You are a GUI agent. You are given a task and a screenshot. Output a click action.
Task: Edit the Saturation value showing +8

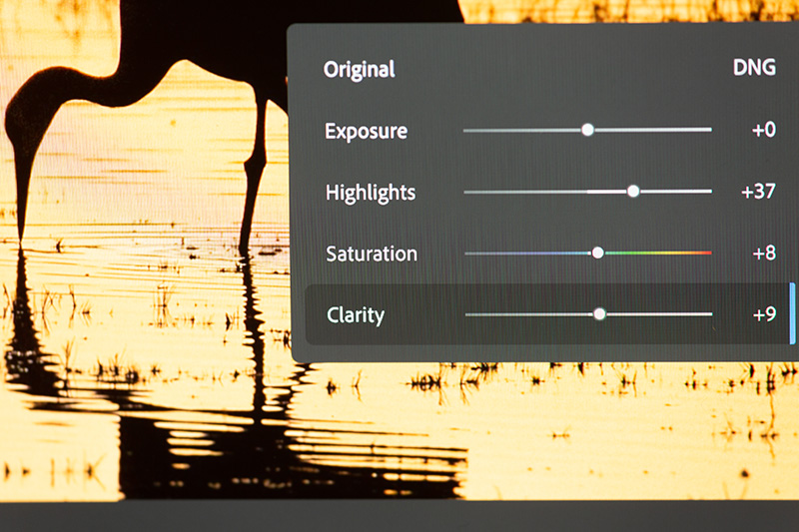(763, 254)
